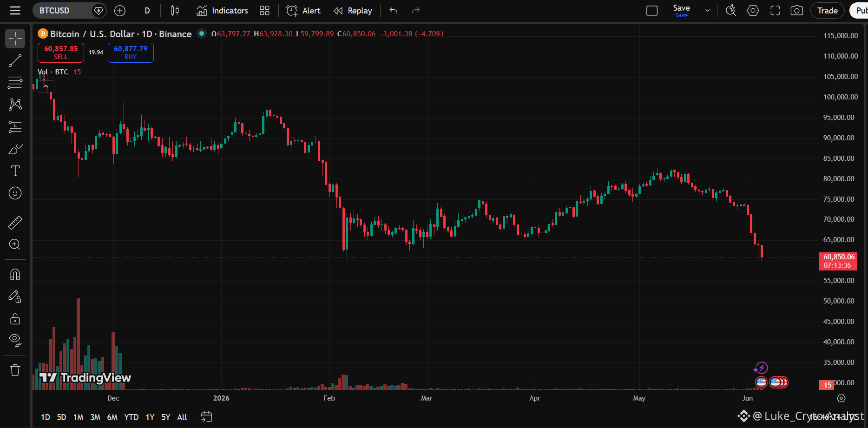Click the 60,877.79 BUY button
Screen dimensions: 868x428
(x=131, y=53)
